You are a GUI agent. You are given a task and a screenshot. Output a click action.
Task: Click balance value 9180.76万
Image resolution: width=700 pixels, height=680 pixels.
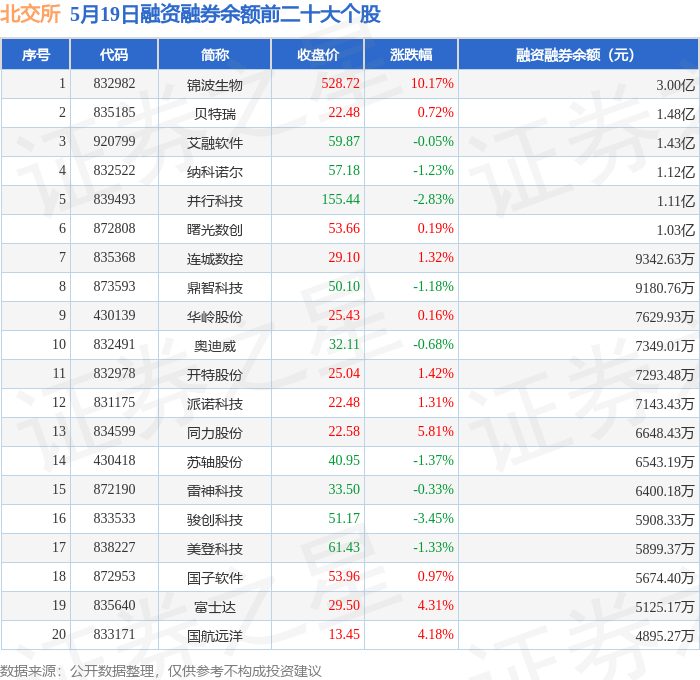pyautogui.click(x=665, y=288)
